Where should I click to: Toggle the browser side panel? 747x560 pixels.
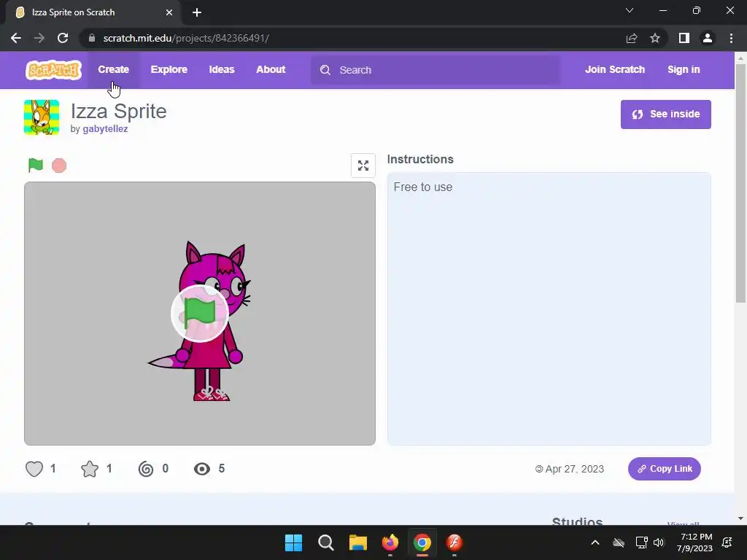[684, 38]
